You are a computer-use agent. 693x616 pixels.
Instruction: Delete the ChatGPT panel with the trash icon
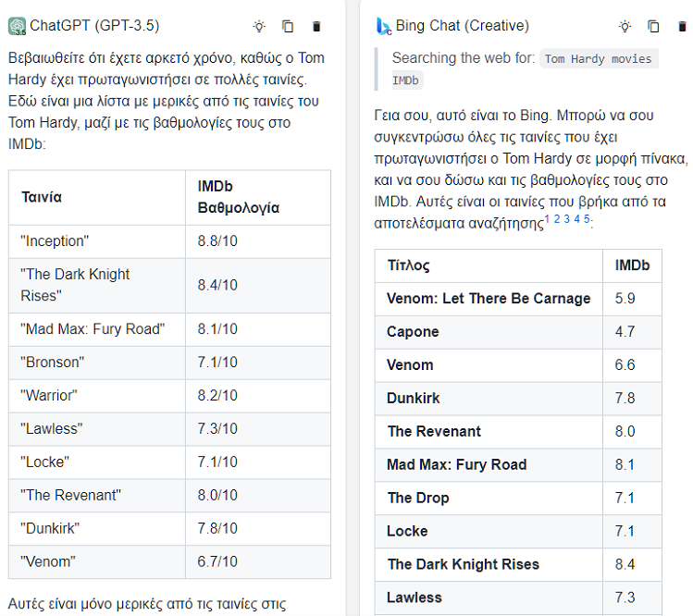[316, 27]
